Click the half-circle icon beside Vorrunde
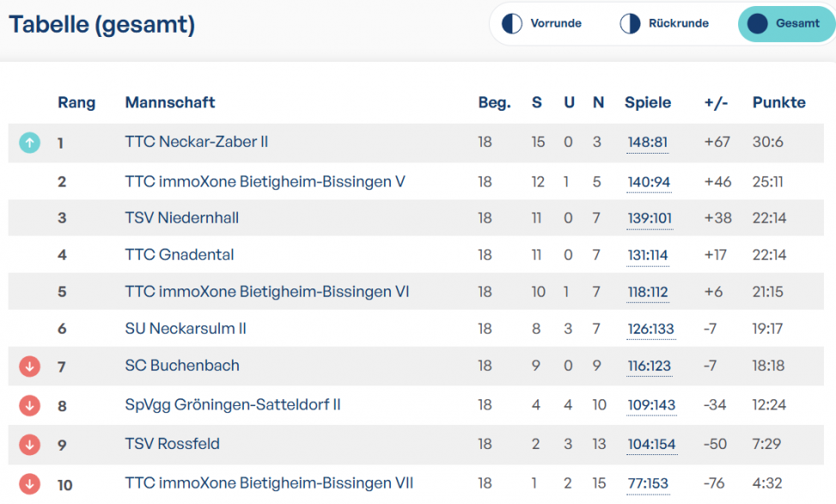Viewport: 836px width, 504px height. click(512, 23)
